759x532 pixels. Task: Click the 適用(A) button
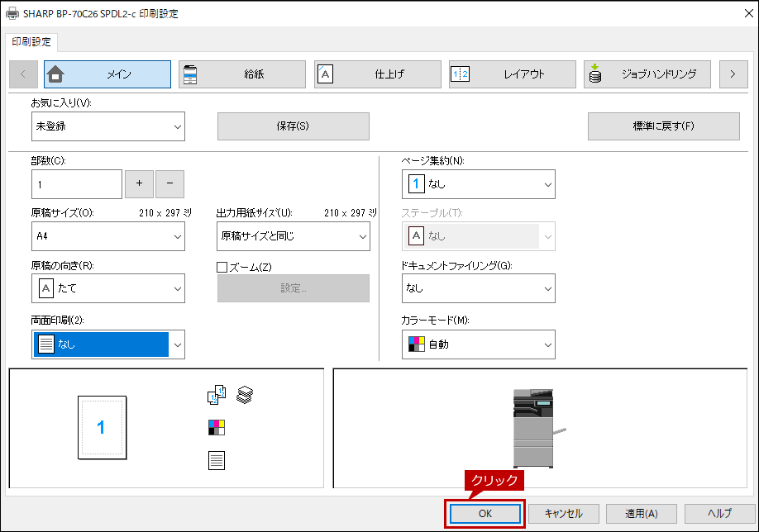pyautogui.click(x=642, y=514)
